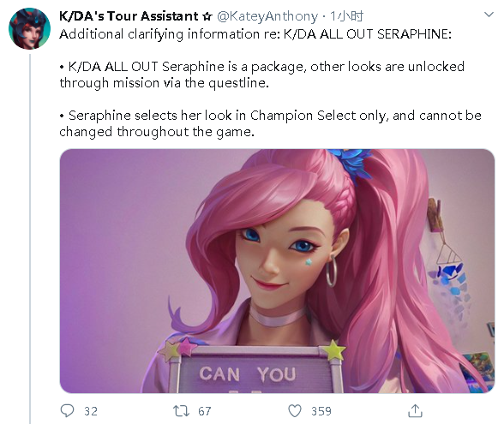Screen dimensions: 504x424
Task: Click the tweet timestamp next to the handle
Action: pyautogui.click(x=347, y=16)
